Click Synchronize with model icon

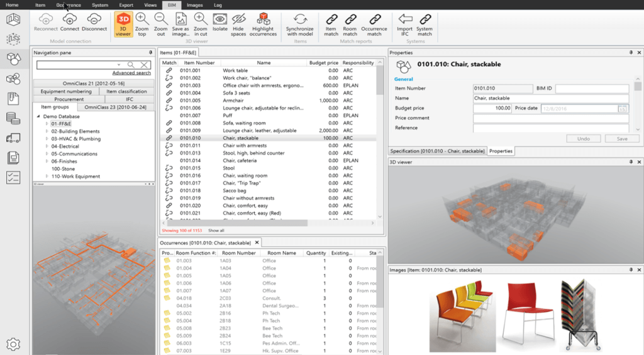[300, 24]
